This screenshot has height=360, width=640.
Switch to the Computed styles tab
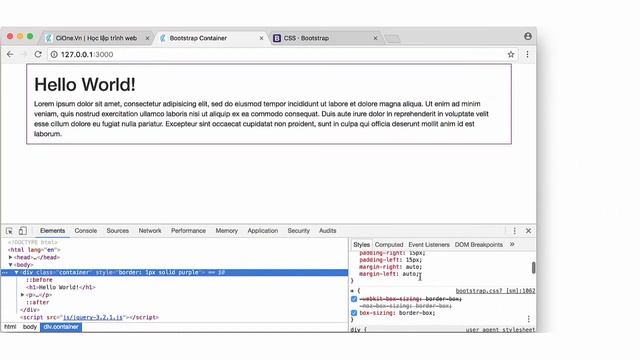389,244
